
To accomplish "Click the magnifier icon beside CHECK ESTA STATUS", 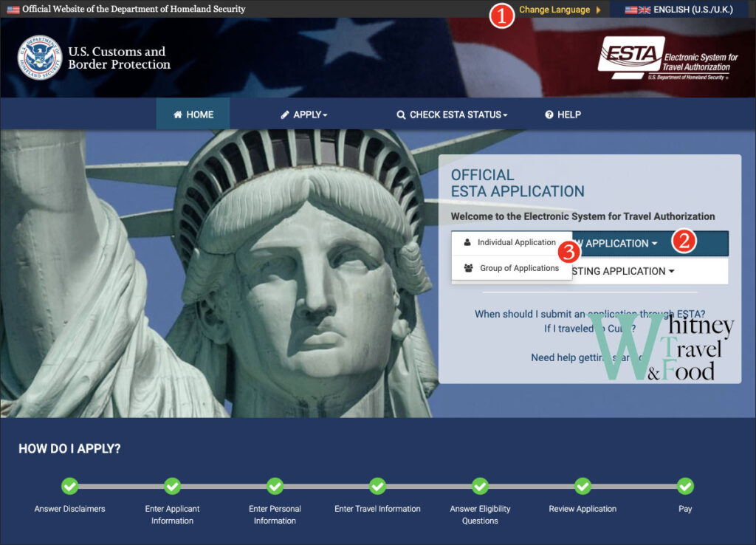I will (x=401, y=114).
